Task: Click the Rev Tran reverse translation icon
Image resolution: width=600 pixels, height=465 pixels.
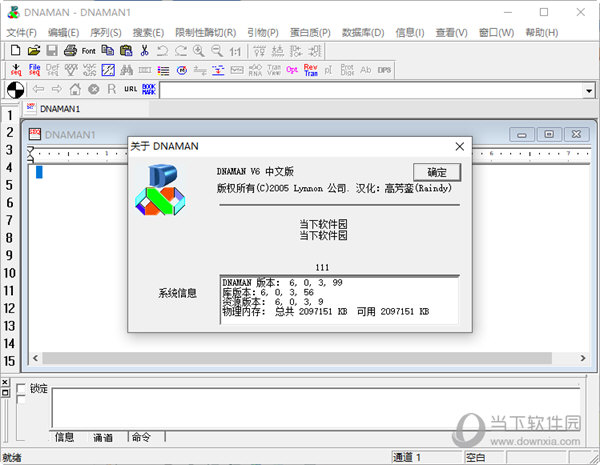Action: pyautogui.click(x=311, y=70)
